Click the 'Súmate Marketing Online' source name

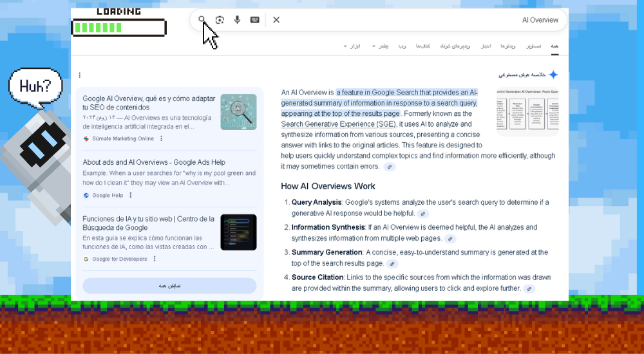click(x=123, y=139)
